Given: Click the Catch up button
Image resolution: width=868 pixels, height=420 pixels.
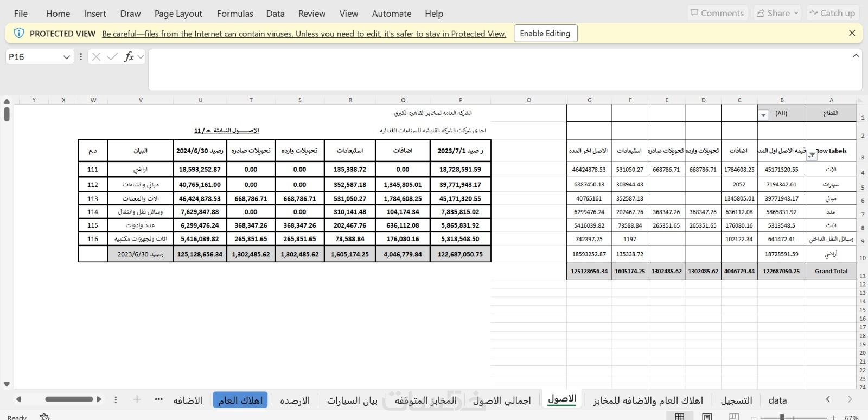Looking at the screenshot, I should point(832,13).
